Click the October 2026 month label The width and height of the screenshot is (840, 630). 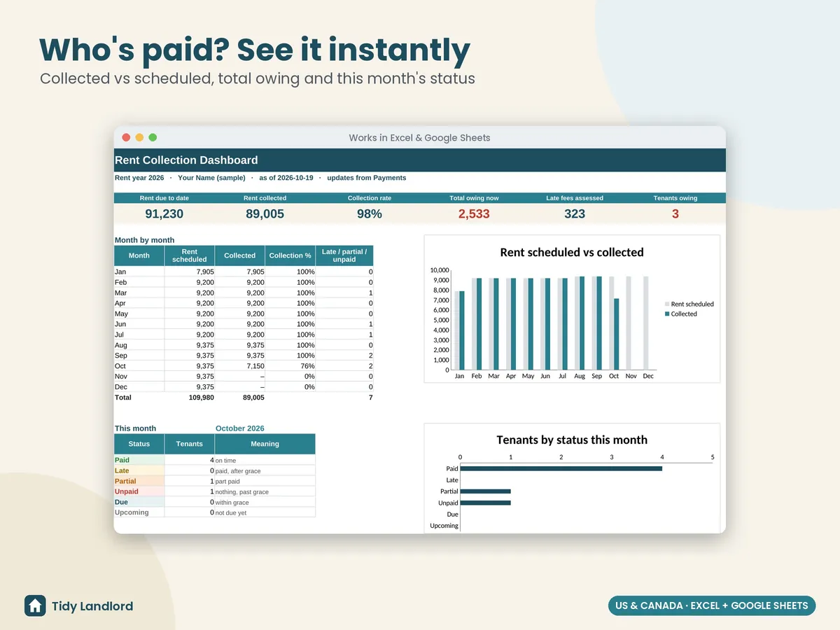pos(240,428)
